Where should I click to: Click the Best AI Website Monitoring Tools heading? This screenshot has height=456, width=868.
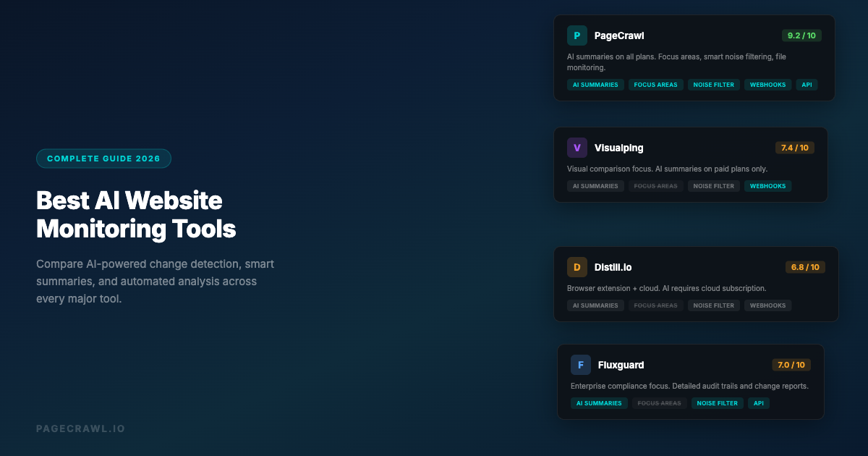coord(135,214)
